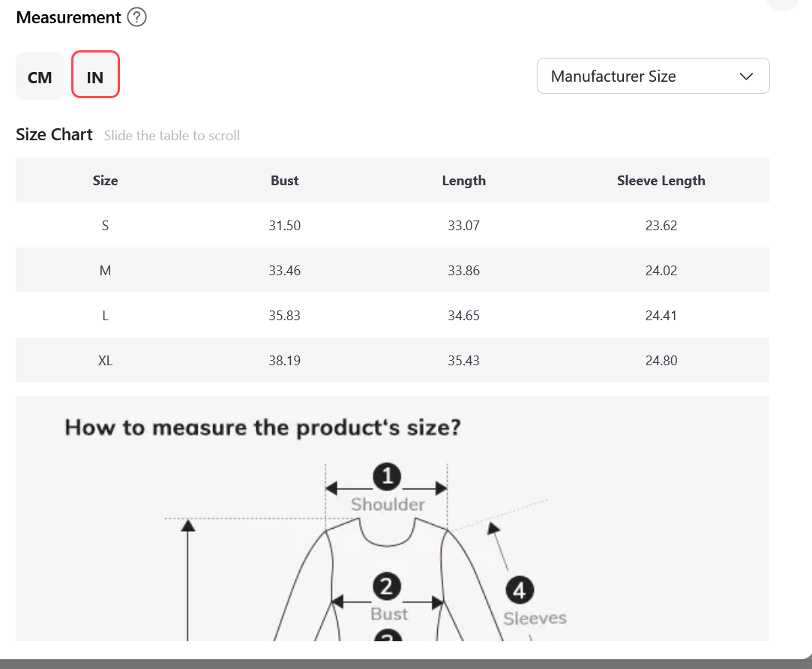Click the Size column header
Viewport: 812px width, 669px height.
click(105, 180)
